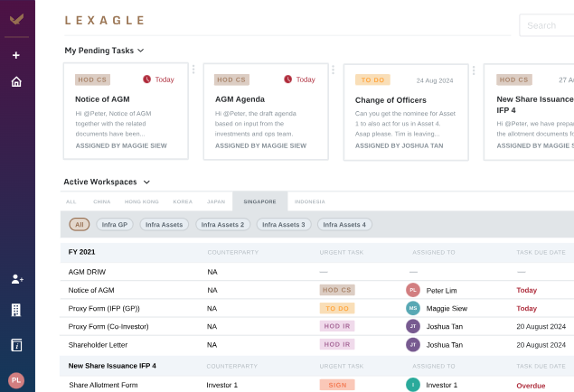Click the Lexagle bird logo in sidebar
Viewport: 574px width, 392px height.
17,19
